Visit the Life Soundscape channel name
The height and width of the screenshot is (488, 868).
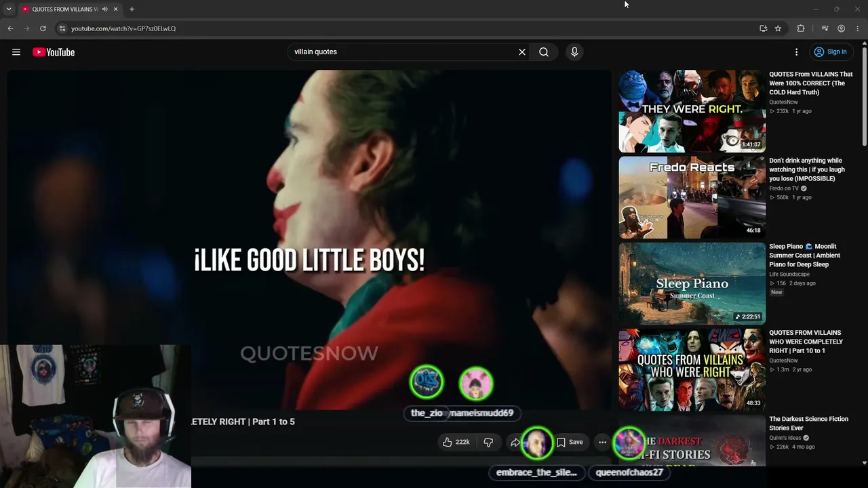(x=789, y=274)
